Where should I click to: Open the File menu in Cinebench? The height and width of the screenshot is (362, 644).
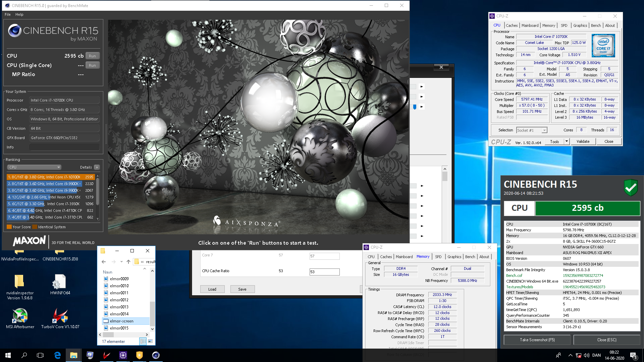coord(8,14)
